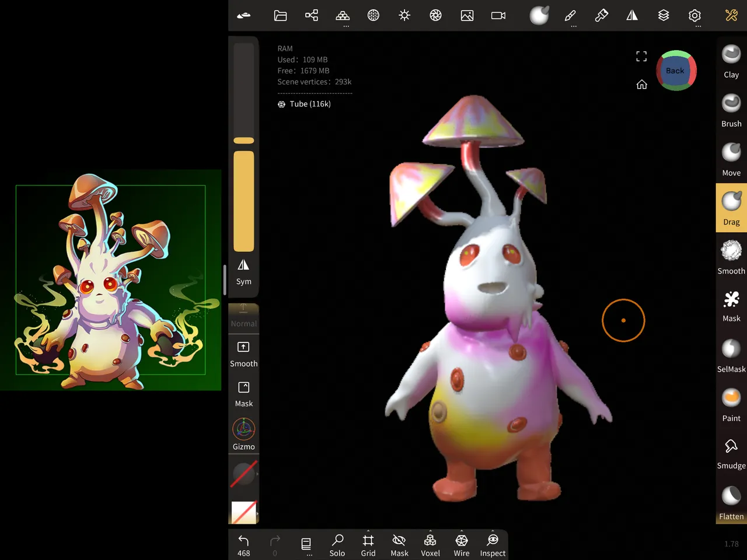Open the Material sphere menu
Screen dimensions: 747x560
[x=539, y=16]
